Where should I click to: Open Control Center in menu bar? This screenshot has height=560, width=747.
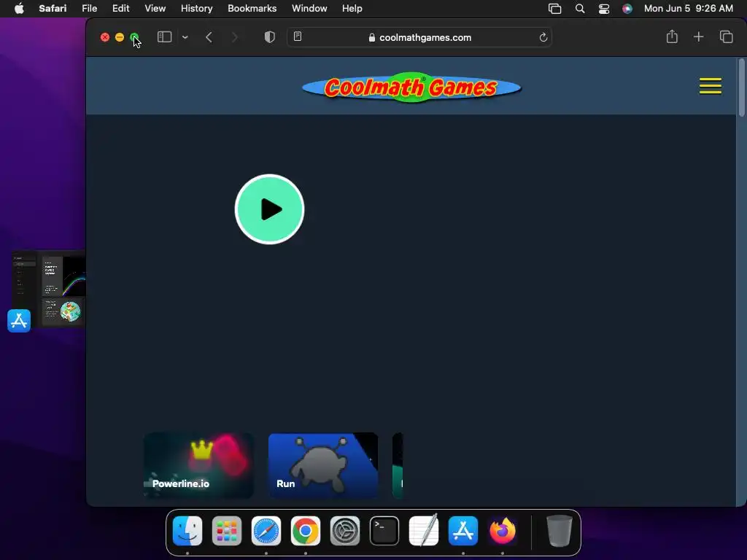[603, 9]
